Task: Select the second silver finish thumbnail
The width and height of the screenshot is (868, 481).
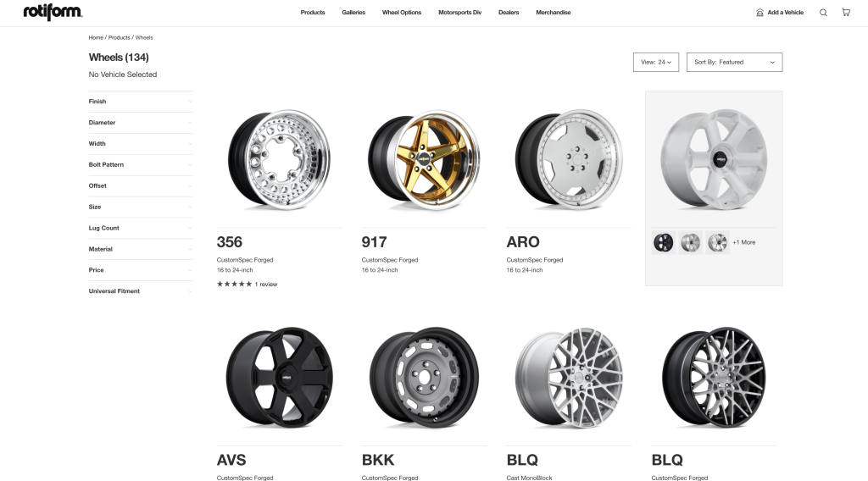Action: pyautogui.click(x=690, y=242)
